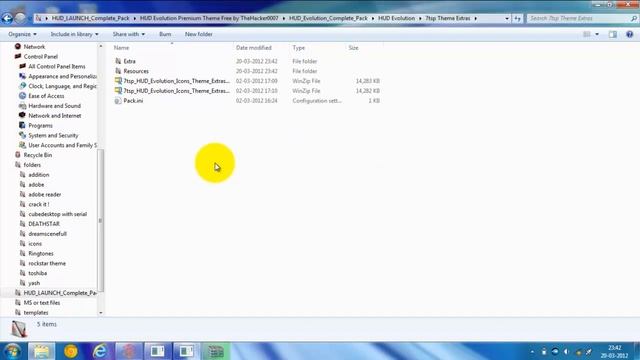This screenshot has height=360, width=640.
Task: Open the rockstar theme folder
Action: point(47,263)
